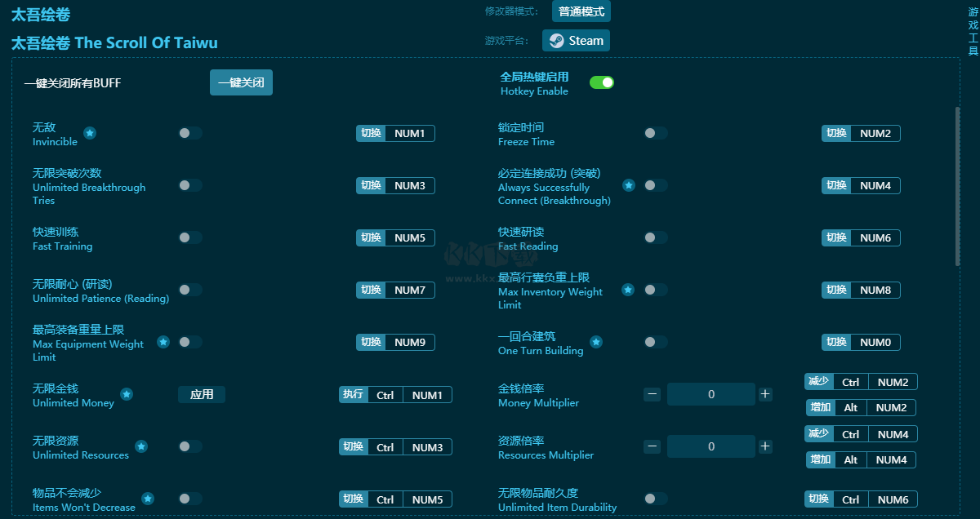Screen dimensions: 980x519
Task: Enable the Fast Training toggle
Action: point(189,237)
